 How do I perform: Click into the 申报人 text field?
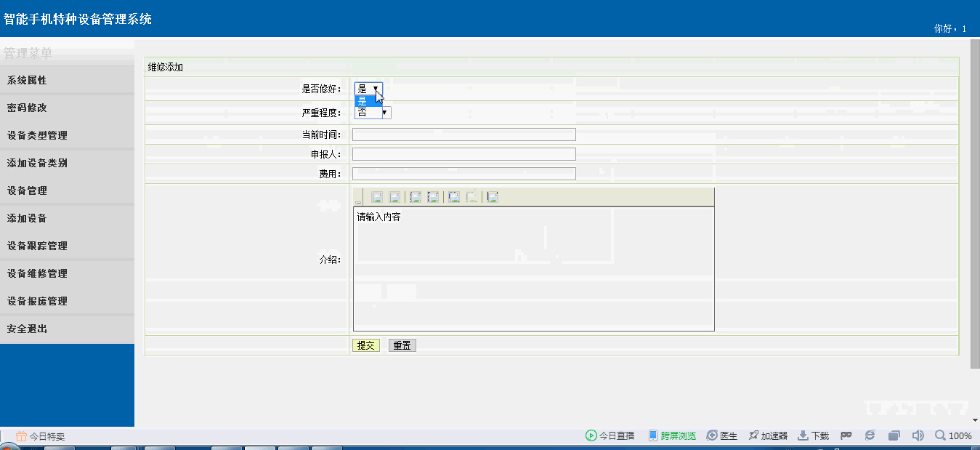[463, 154]
